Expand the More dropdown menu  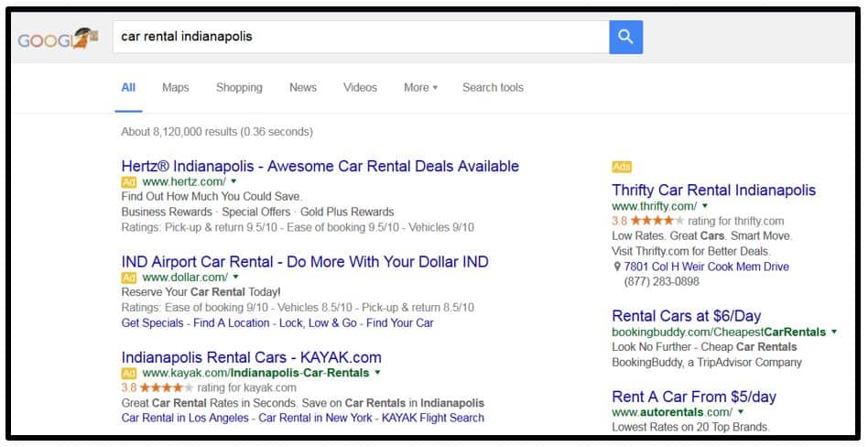(x=420, y=88)
